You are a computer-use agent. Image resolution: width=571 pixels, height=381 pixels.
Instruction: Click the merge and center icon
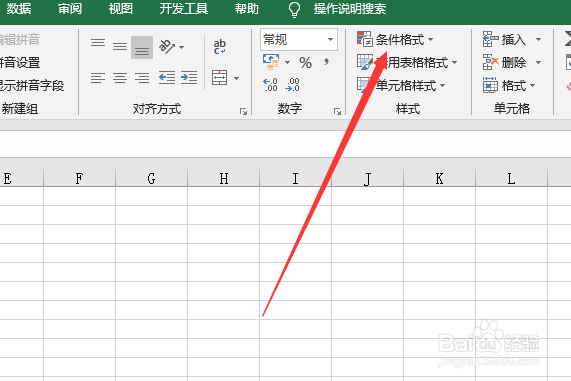point(220,78)
